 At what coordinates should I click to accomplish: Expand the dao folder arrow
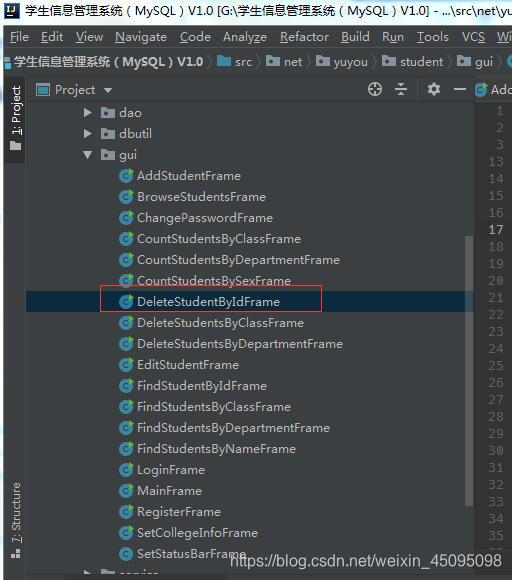click(x=87, y=112)
